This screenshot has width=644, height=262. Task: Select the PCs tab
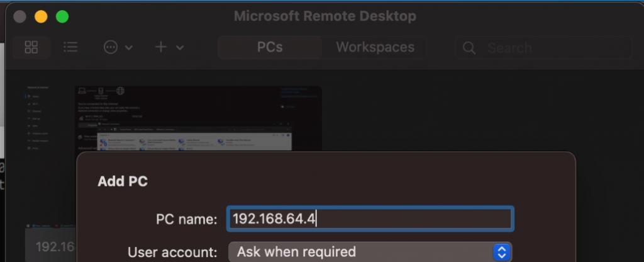coord(270,47)
